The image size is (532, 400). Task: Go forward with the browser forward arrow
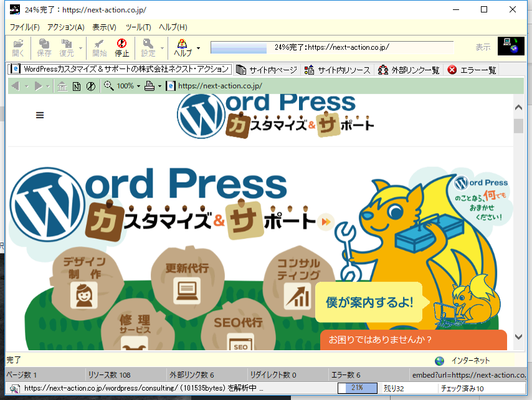point(39,86)
